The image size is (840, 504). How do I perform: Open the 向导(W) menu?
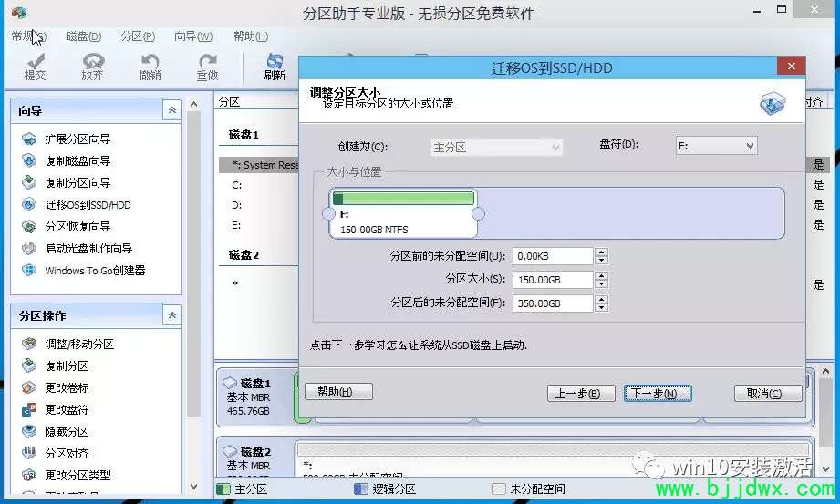click(x=193, y=36)
